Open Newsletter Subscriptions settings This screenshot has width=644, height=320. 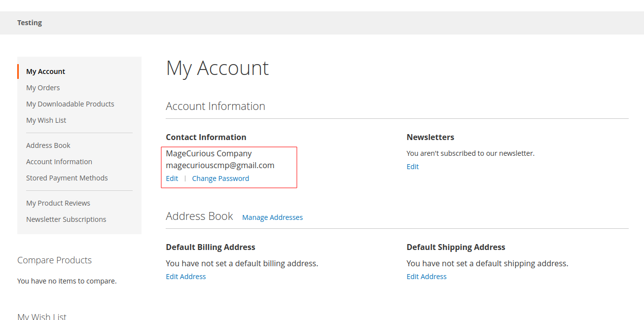click(66, 219)
